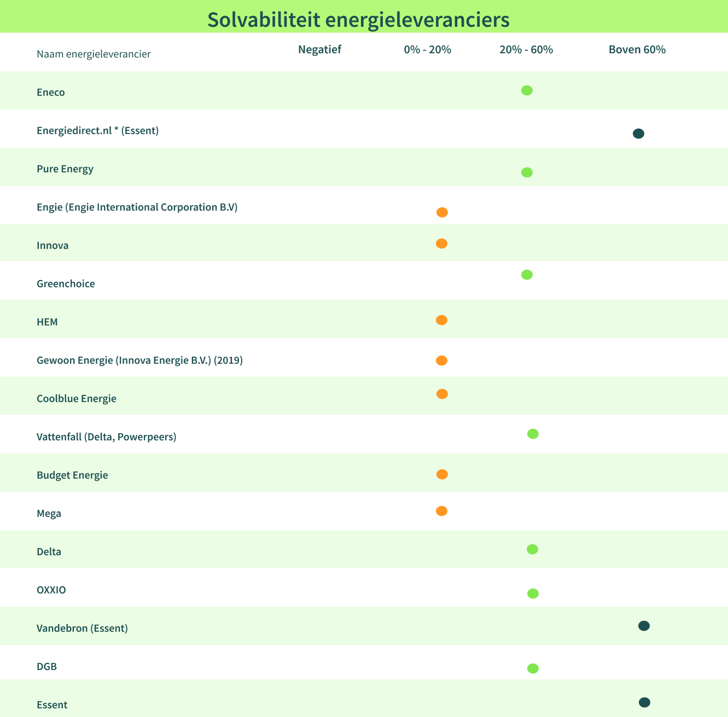The width and height of the screenshot is (728, 717).
Task: Click the orange dot in the Mega row
Action: tap(441, 511)
